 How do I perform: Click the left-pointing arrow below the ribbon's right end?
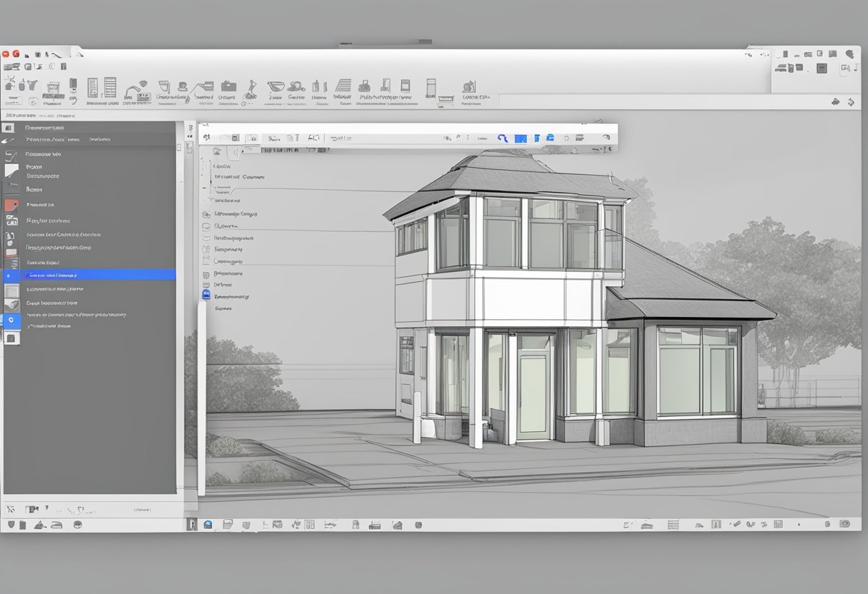[x=836, y=102]
